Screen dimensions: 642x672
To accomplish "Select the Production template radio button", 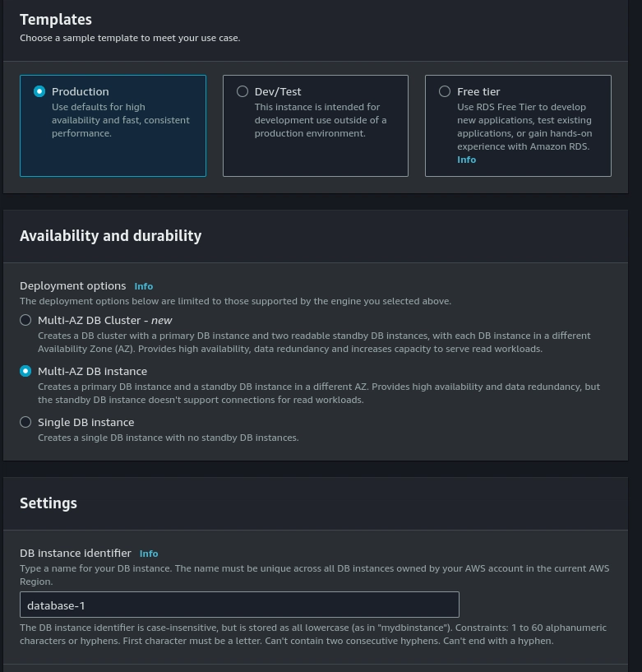I will tap(39, 91).
